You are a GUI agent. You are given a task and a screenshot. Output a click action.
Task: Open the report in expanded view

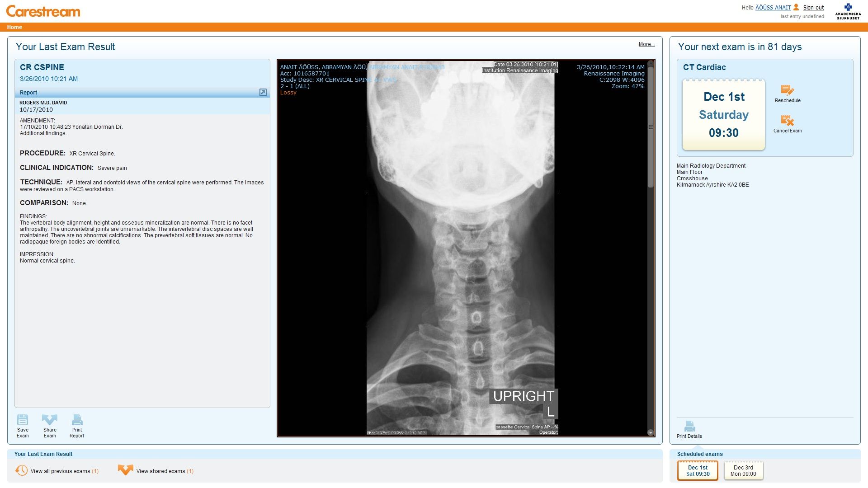click(x=263, y=93)
